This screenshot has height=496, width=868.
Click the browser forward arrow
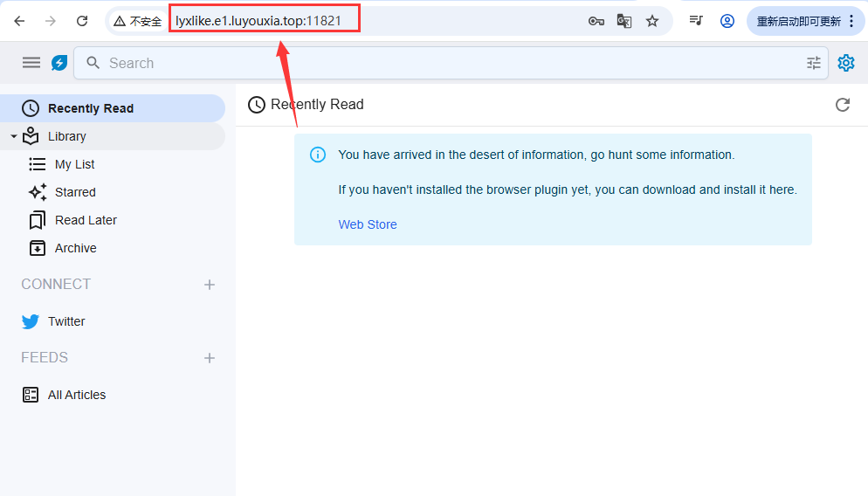tap(51, 21)
